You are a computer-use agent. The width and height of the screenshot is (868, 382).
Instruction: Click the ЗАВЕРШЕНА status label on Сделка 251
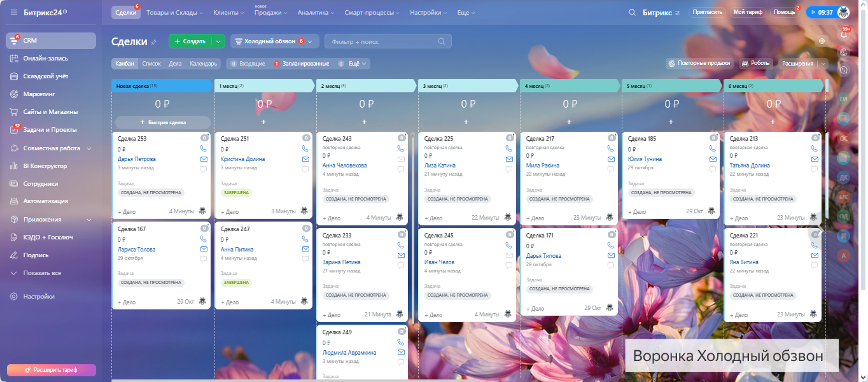[236, 192]
